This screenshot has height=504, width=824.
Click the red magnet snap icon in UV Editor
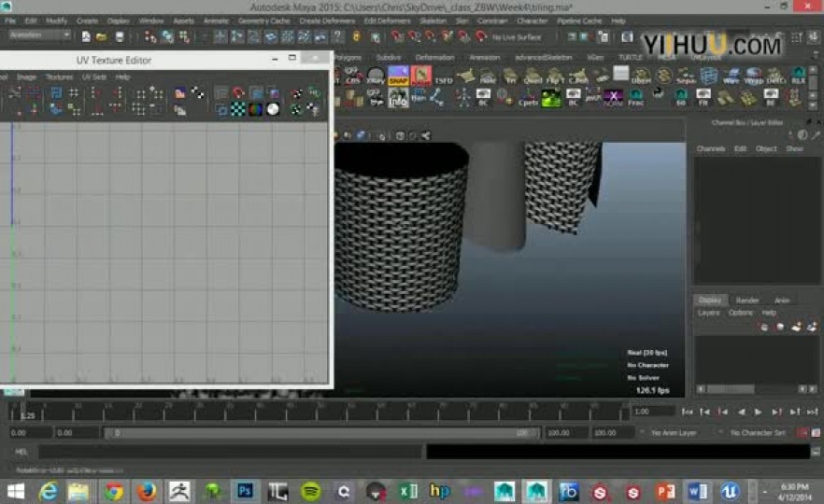point(238,93)
